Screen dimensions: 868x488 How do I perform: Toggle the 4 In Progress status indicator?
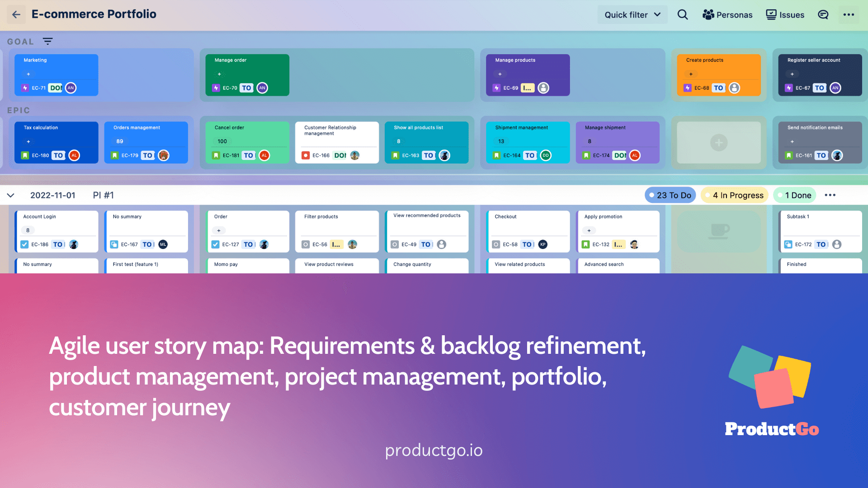(735, 195)
